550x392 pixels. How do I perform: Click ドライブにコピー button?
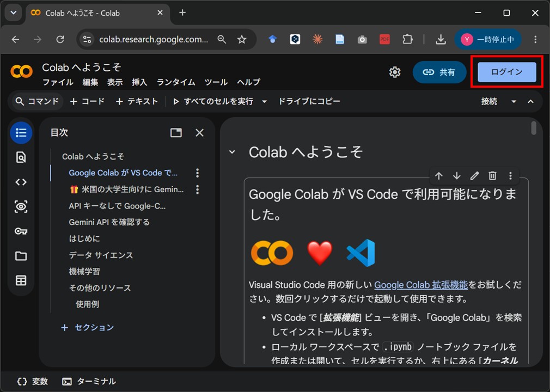[x=309, y=101]
